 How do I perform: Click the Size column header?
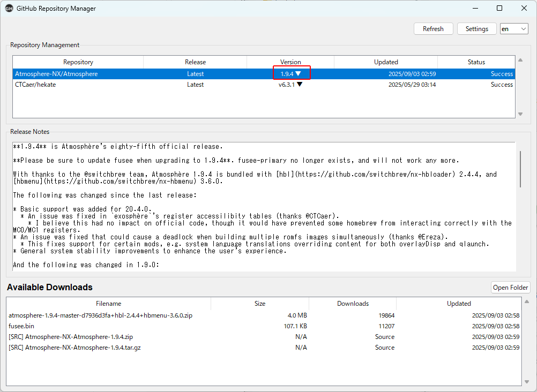[259, 304]
